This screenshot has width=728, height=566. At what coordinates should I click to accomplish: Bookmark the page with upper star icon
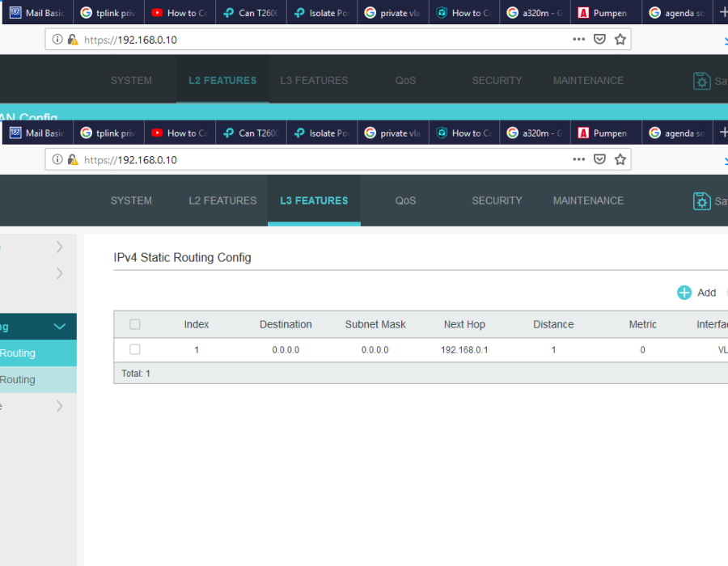tap(620, 39)
